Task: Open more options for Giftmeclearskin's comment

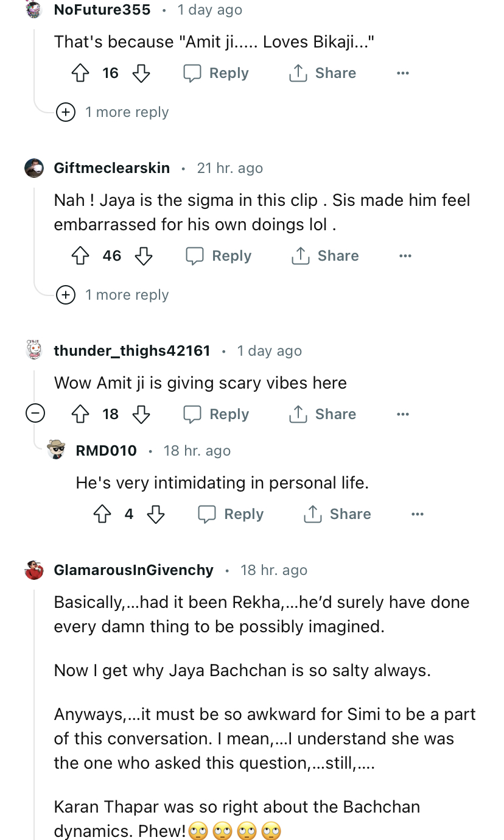Action: [405, 256]
